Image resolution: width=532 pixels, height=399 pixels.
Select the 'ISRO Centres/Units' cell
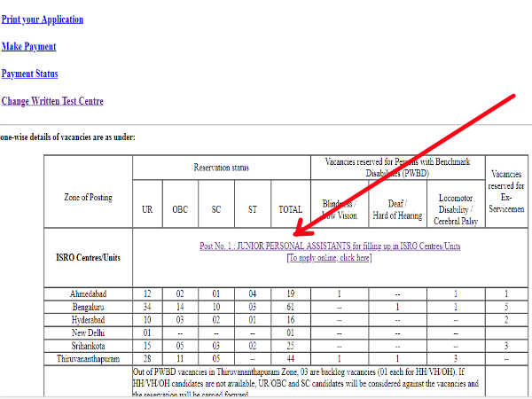(x=88, y=257)
